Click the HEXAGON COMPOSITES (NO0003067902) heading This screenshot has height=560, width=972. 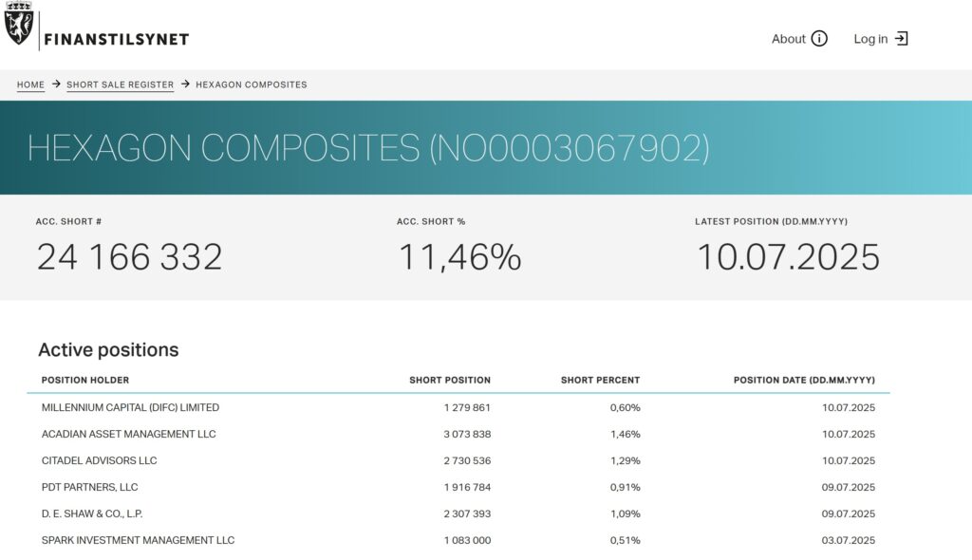click(368, 148)
